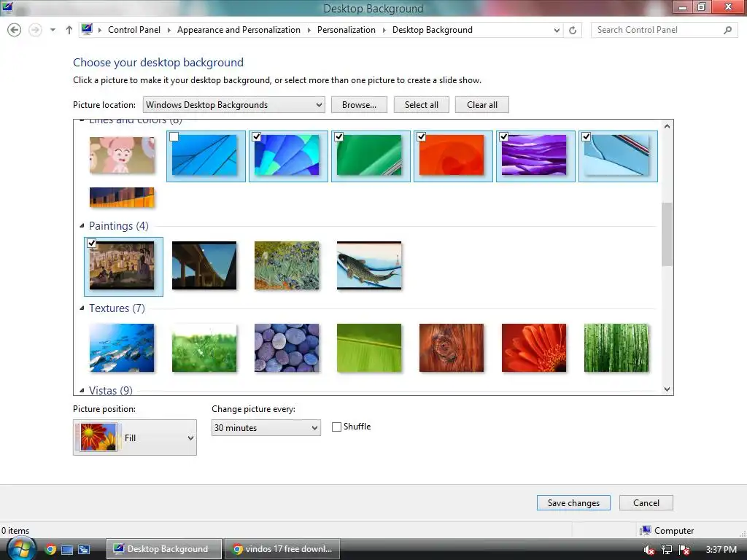Uncheck the orange-red wallpaper checkbox
Image resolution: width=747 pixels, height=560 pixels.
pyautogui.click(x=421, y=136)
